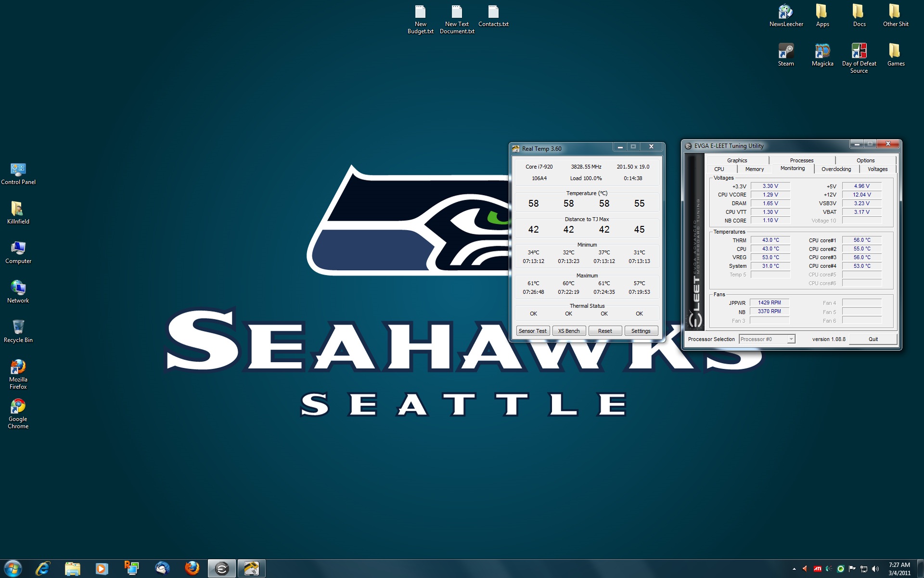Select the New Budget.txt file
The width and height of the screenshot is (924, 578).
click(420, 19)
